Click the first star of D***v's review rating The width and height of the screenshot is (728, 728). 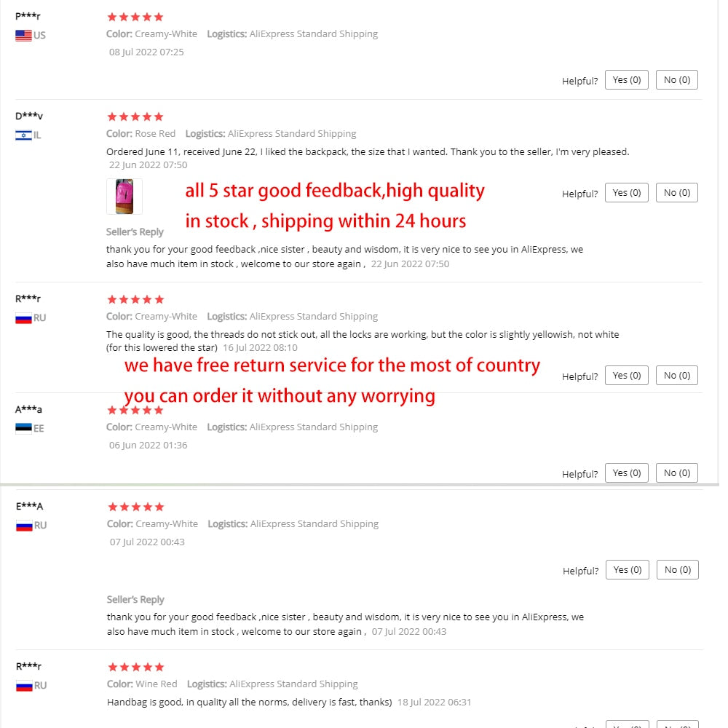click(x=113, y=116)
